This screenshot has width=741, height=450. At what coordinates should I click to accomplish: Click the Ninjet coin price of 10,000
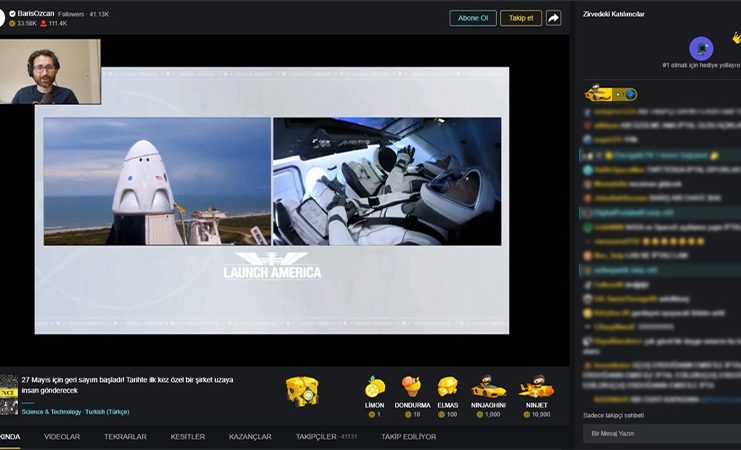pos(536,415)
